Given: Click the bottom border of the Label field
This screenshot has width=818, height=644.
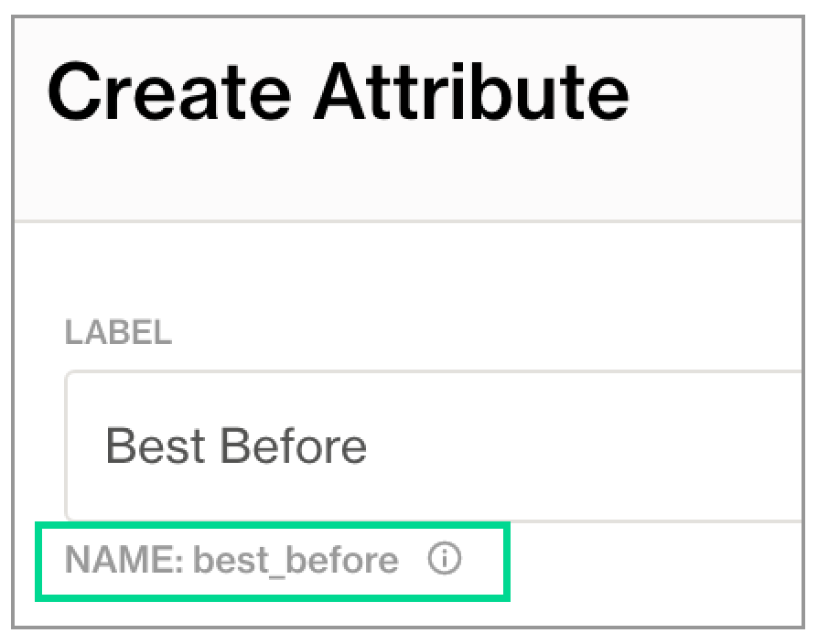Looking at the screenshot, I should pyautogui.click(x=439, y=521).
